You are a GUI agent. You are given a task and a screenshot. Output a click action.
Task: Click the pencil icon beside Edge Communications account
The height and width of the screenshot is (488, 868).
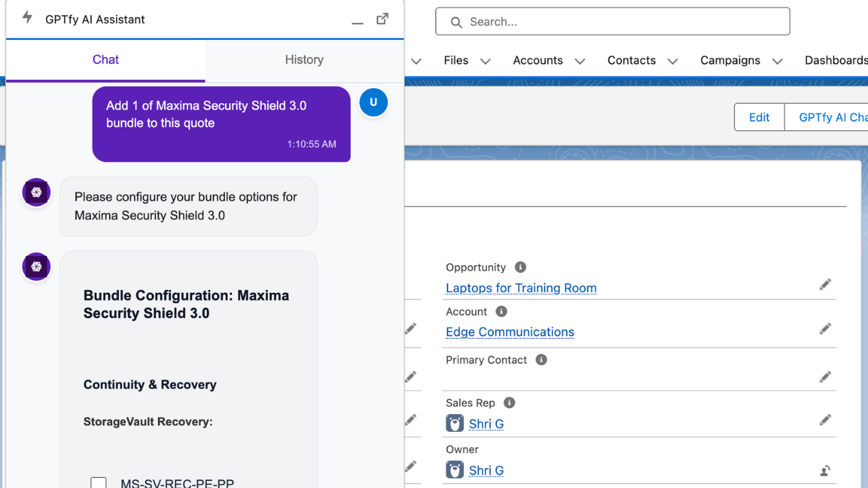(825, 328)
